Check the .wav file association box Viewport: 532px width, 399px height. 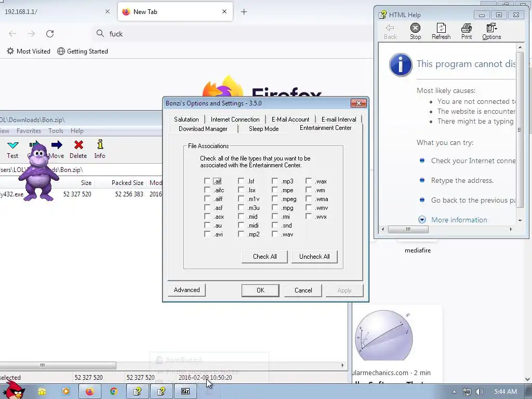[275, 234]
